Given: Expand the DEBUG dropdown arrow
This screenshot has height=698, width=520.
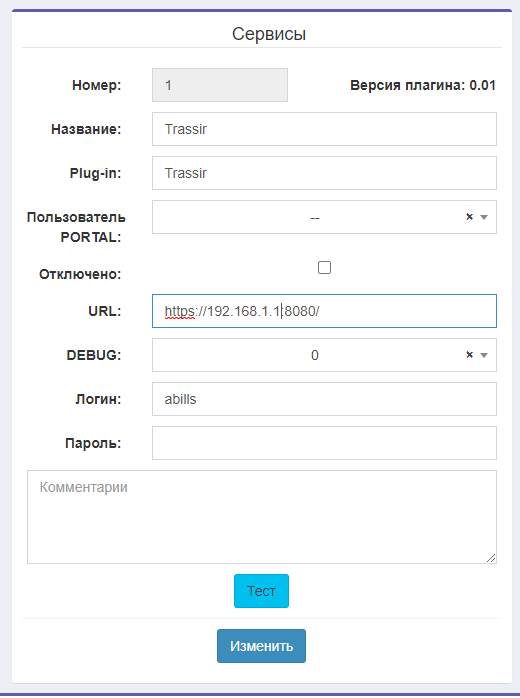Looking at the screenshot, I should point(484,355).
